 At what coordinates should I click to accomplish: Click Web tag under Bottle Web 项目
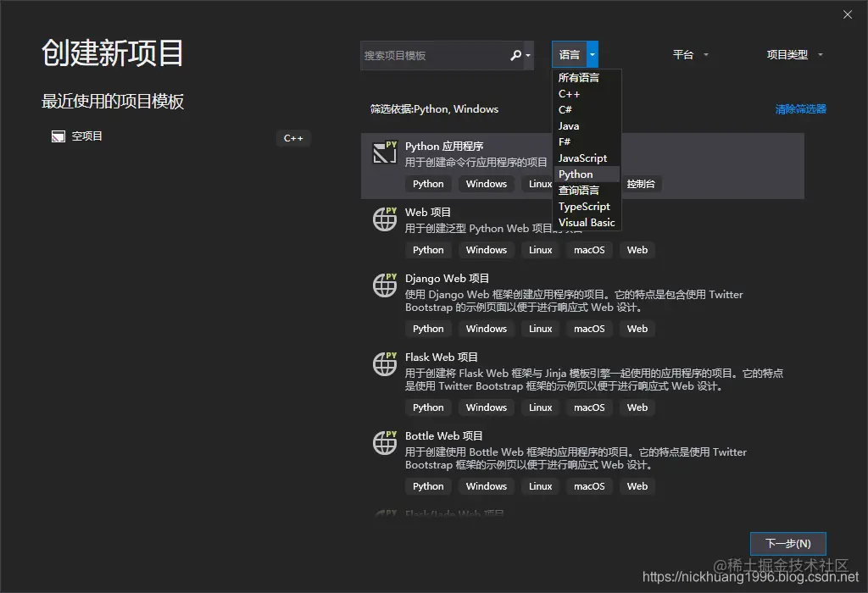tap(637, 486)
